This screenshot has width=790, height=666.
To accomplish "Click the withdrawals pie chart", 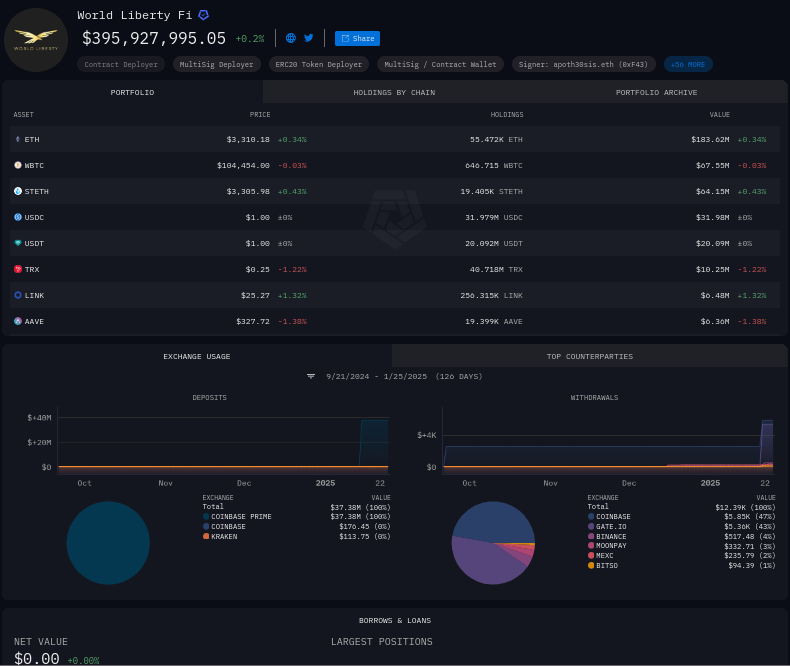I will click(493, 543).
